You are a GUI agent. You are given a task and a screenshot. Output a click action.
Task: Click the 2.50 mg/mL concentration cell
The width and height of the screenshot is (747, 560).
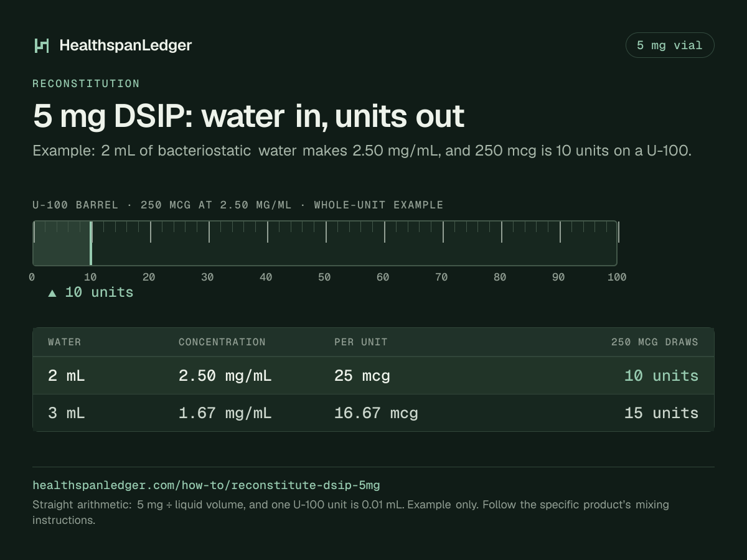(225, 376)
